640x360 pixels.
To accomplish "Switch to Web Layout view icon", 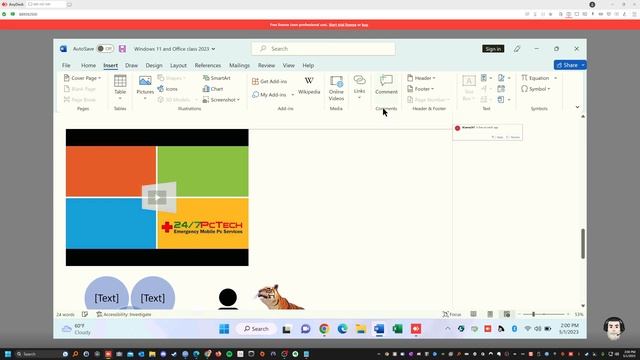I will point(507,314).
